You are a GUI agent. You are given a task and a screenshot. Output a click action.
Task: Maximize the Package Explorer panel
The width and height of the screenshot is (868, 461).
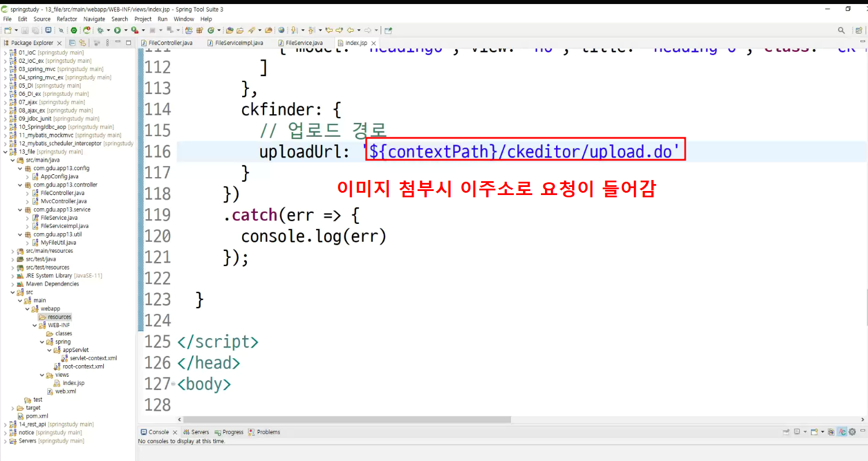coord(129,43)
